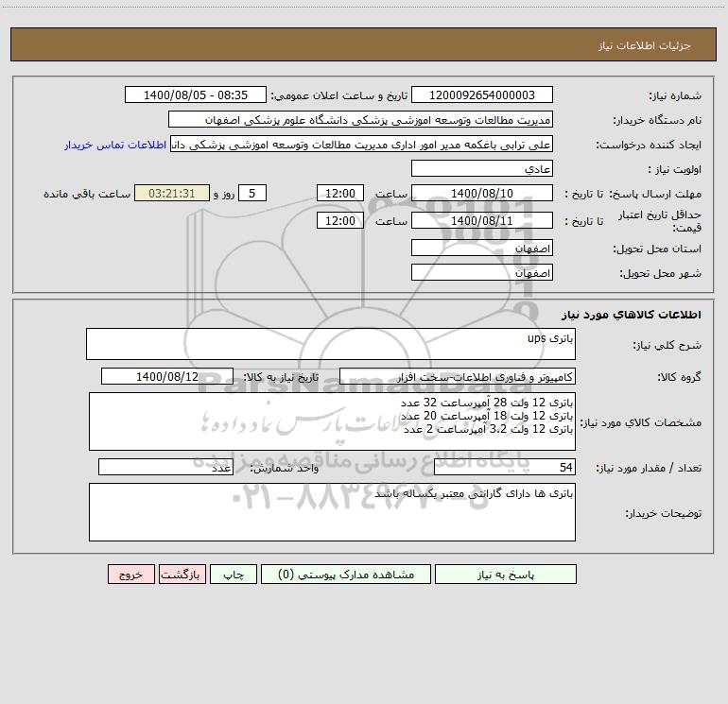Viewport: 728px width, 704px height.
Task: Click the label ایجاد کننده درخواست
Action: [649, 145]
